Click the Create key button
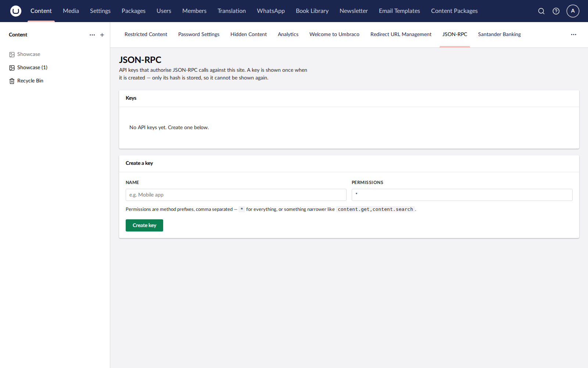 144,226
